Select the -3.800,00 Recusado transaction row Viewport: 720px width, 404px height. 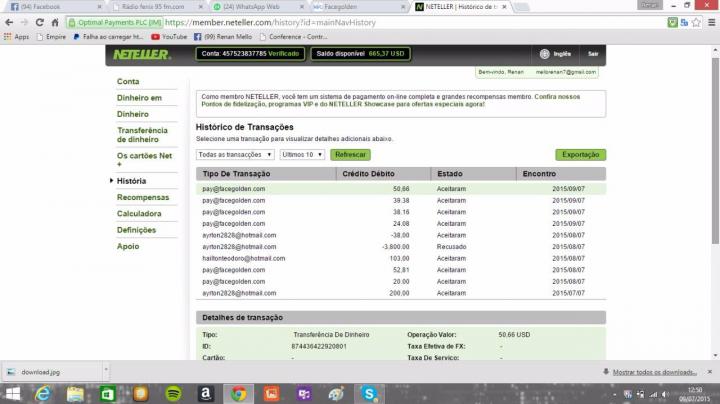point(400,246)
